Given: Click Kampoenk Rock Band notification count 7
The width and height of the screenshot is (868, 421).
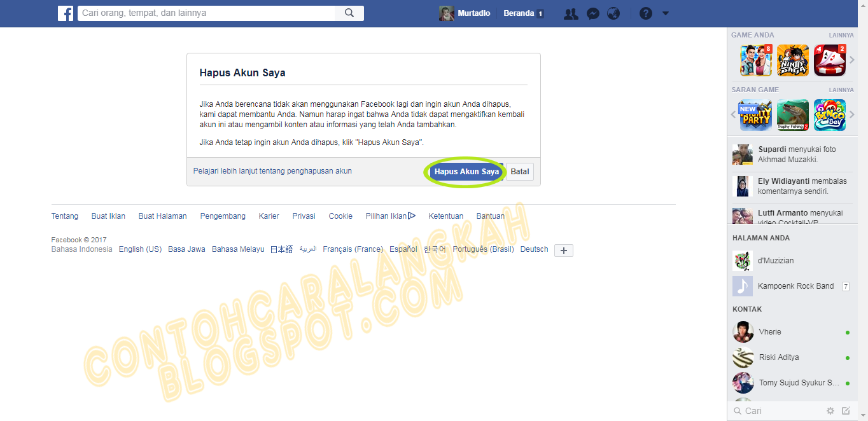Looking at the screenshot, I should tap(846, 286).
